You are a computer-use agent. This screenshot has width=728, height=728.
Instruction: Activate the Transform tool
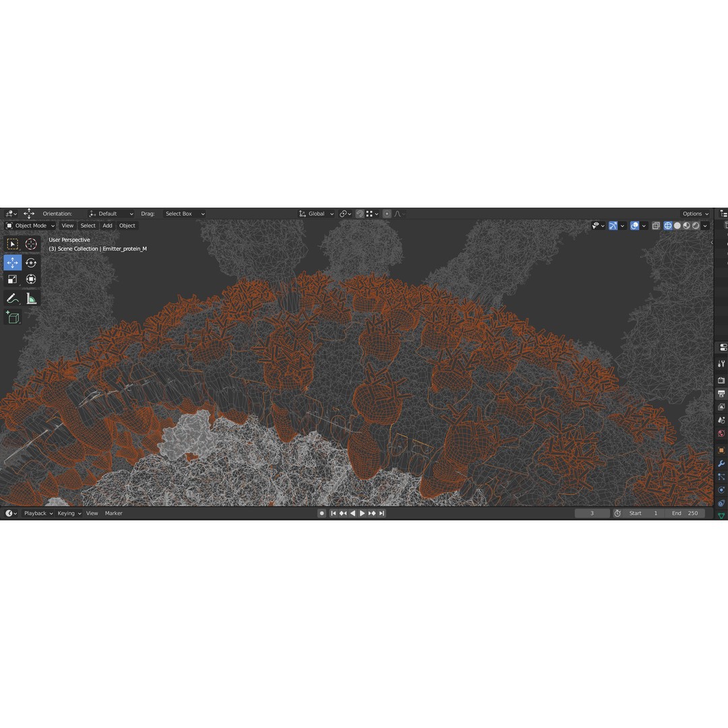[x=30, y=279]
